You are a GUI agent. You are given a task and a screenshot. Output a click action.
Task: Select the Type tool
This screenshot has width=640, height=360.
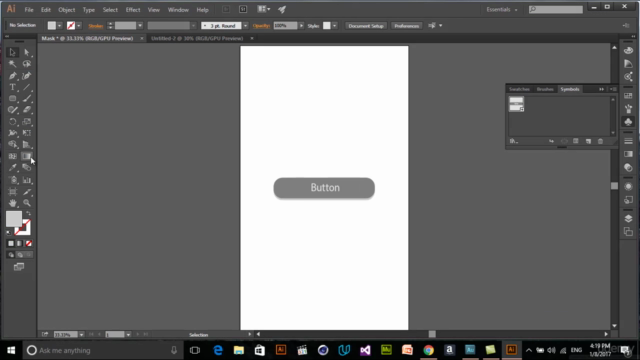tap(12, 87)
